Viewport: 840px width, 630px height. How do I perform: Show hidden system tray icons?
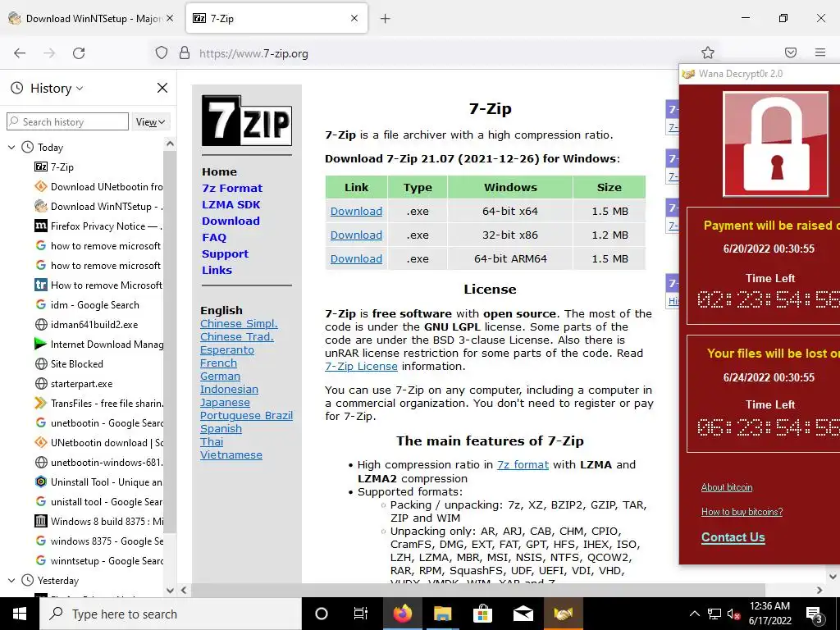[694, 614]
